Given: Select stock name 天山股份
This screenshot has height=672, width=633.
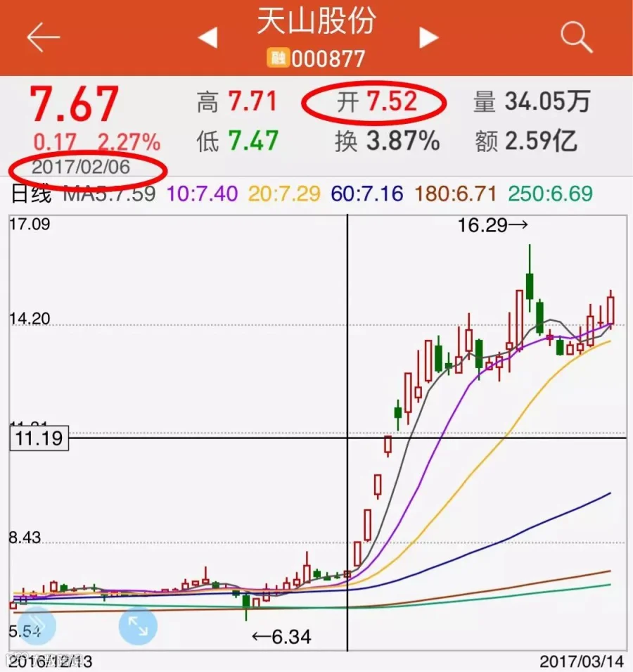Looking at the screenshot, I should point(316,20).
